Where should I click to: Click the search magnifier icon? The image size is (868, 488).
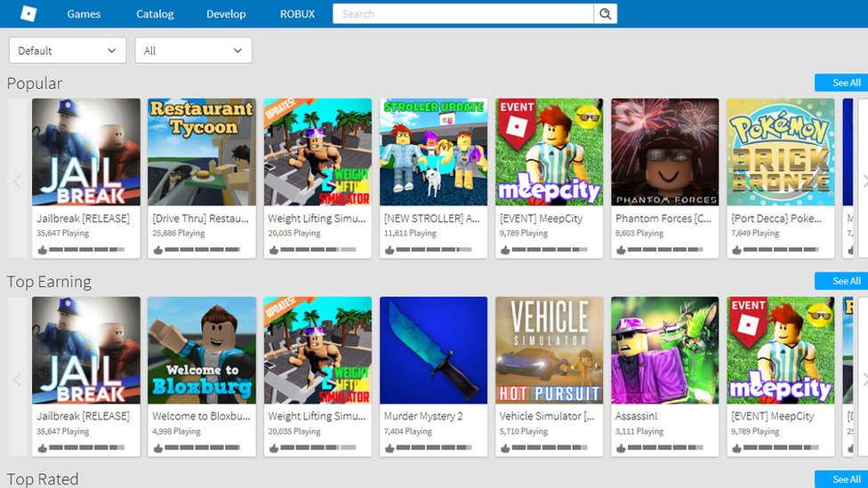point(606,13)
